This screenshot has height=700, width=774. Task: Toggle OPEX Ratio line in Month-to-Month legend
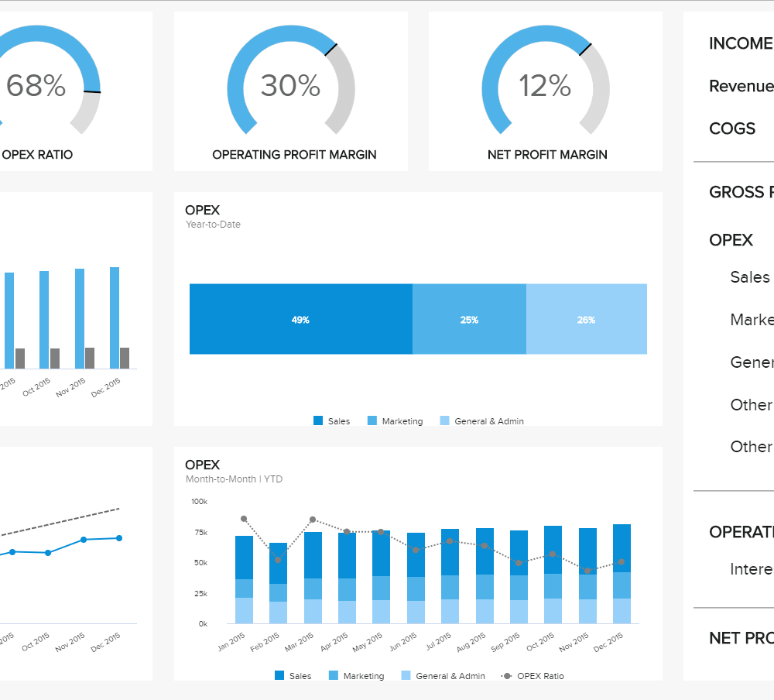tap(507, 676)
